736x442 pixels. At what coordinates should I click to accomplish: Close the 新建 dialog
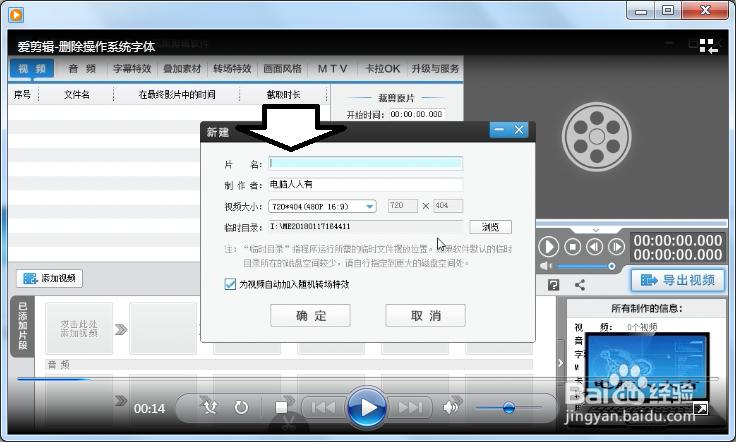tap(519, 130)
